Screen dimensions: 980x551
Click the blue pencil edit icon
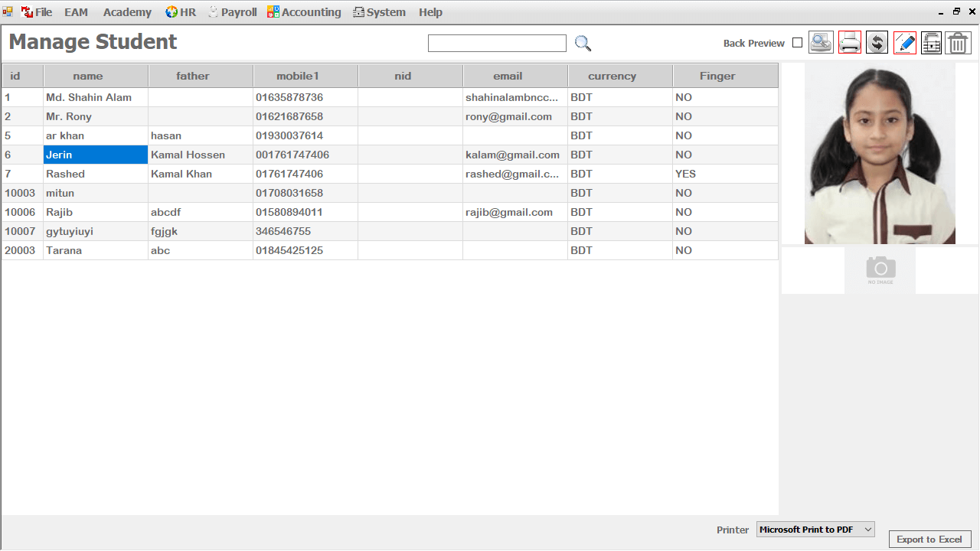point(905,43)
